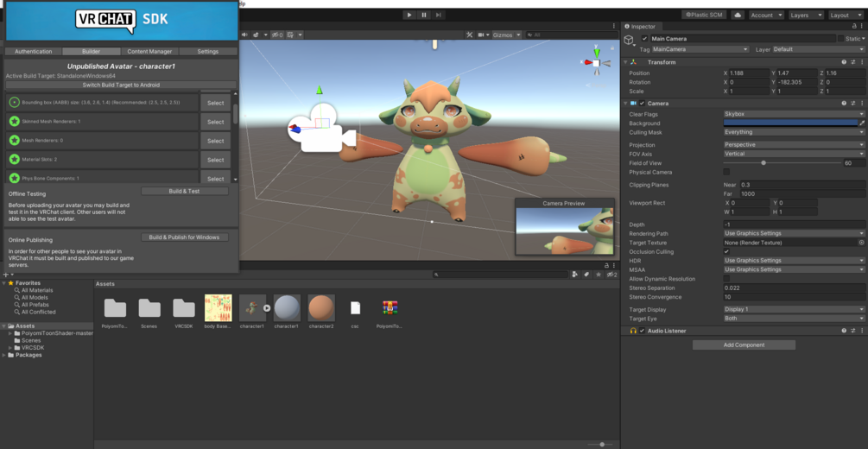Open the Layers dropdown
This screenshot has width=868, height=449.
(804, 15)
